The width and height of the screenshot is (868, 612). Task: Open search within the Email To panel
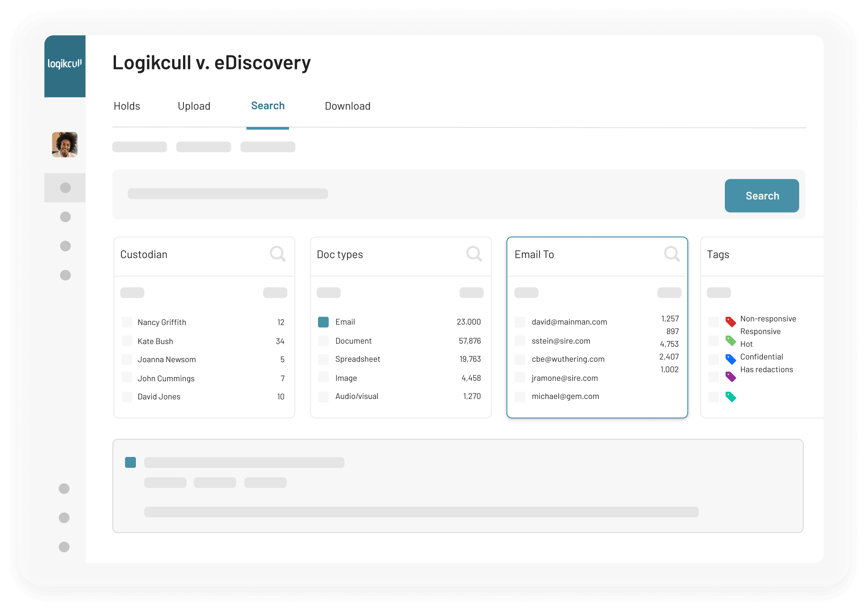(672, 254)
